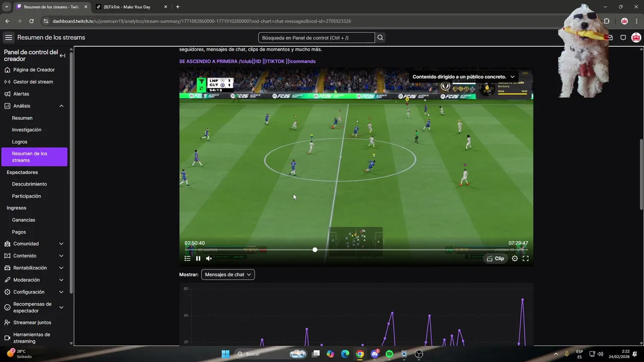The image size is (644, 362).
Task: Open Twitch profile avatar menu
Action: (x=636, y=38)
